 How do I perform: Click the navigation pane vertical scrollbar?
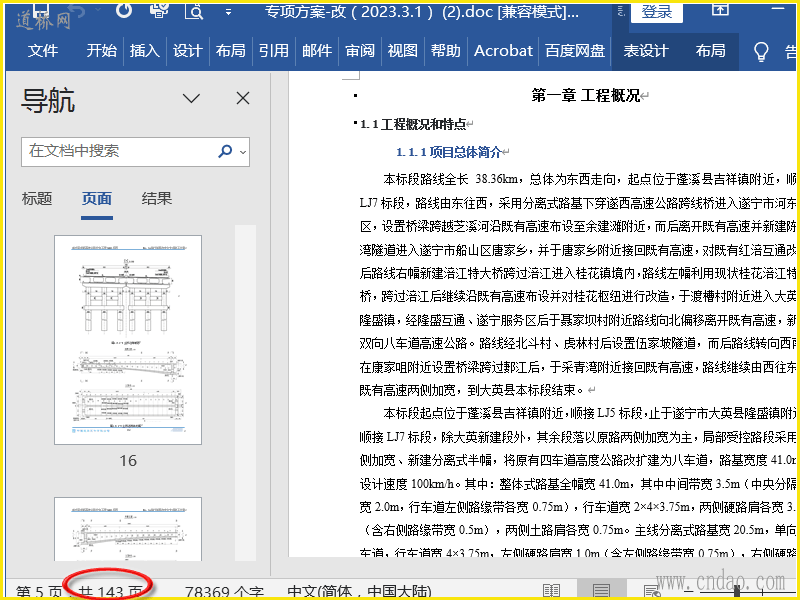coord(245,393)
